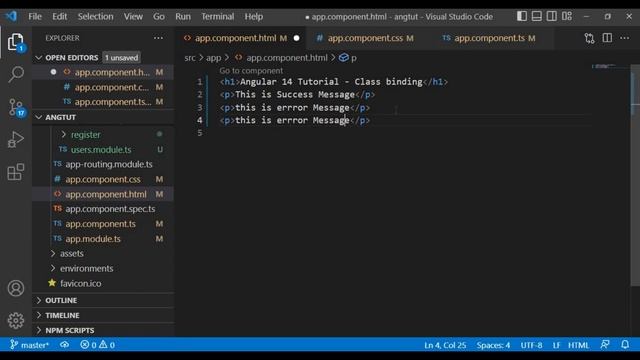Open app-routing.module.ts file
This screenshot has width=640, height=360.
tap(109, 164)
